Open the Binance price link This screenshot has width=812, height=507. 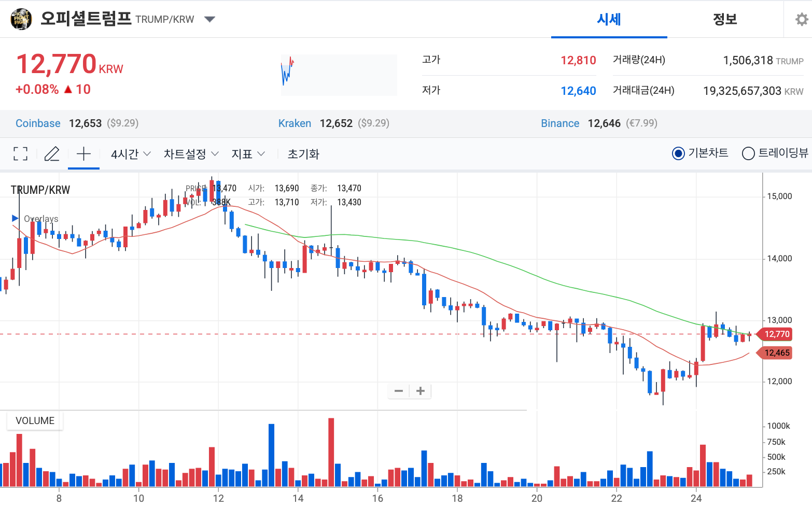point(560,123)
